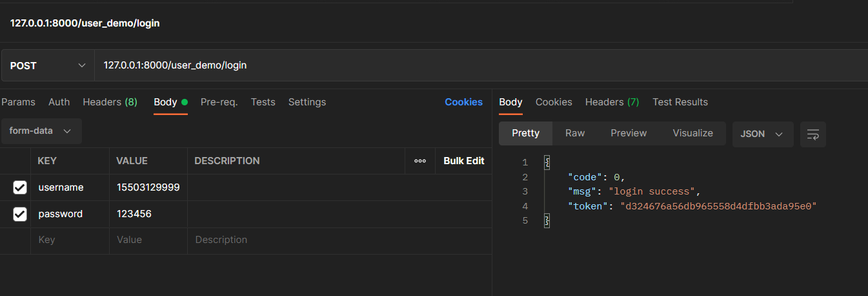Click the blue Cookies link
The image size is (868, 296).
[463, 102]
